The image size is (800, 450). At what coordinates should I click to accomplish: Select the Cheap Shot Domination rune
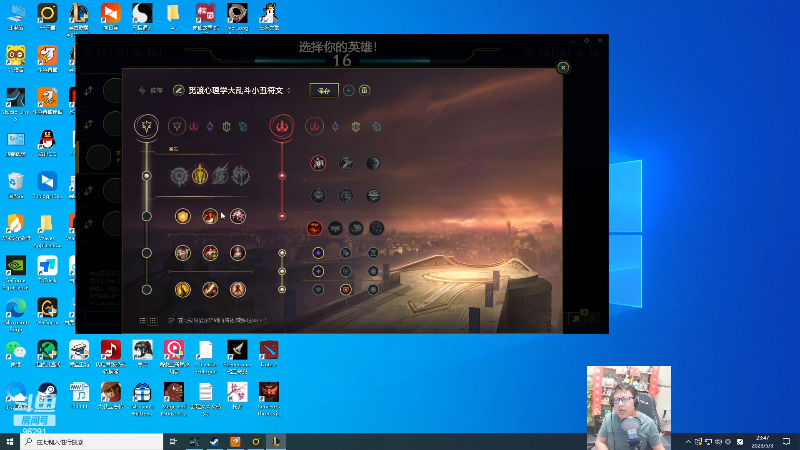pyautogui.click(x=318, y=163)
